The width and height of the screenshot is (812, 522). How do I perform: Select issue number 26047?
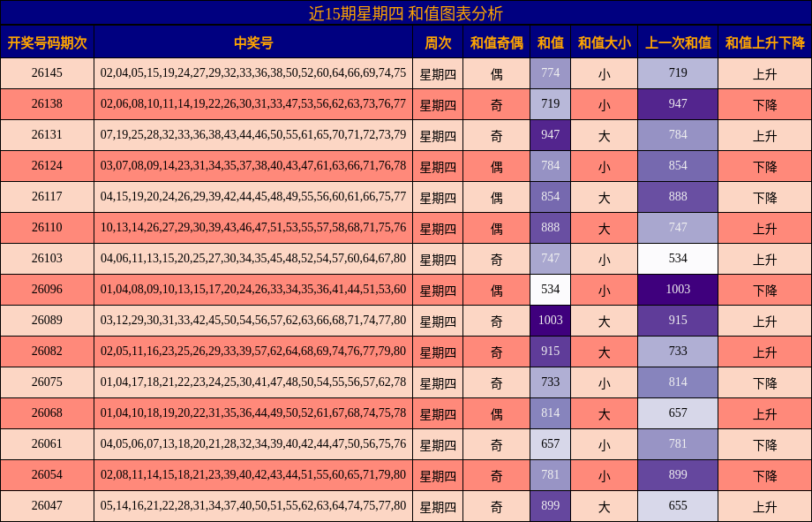(x=47, y=505)
